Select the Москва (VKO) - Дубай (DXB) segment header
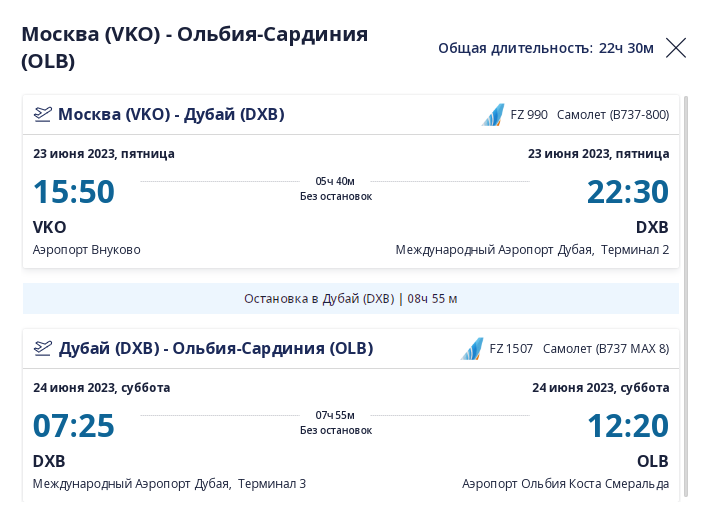Screen dimensions: 711x520 [171, 114]
